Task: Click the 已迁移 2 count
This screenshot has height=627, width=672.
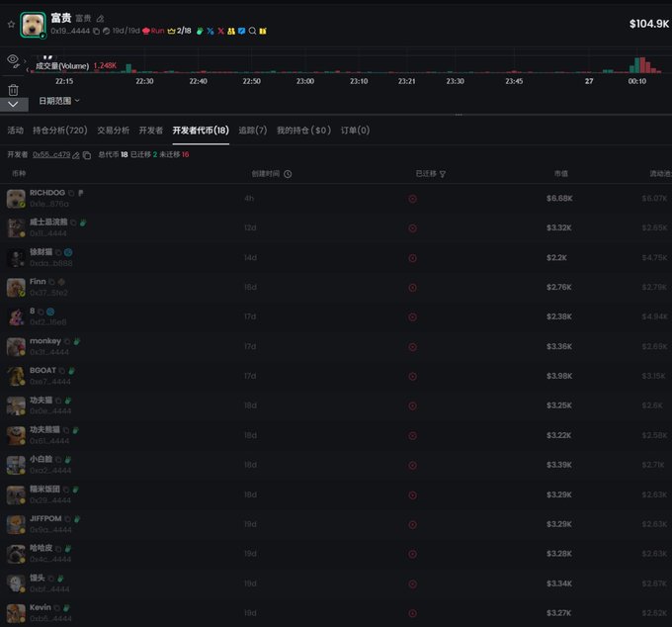Action: pyautogui.click(x=143, y=155)
